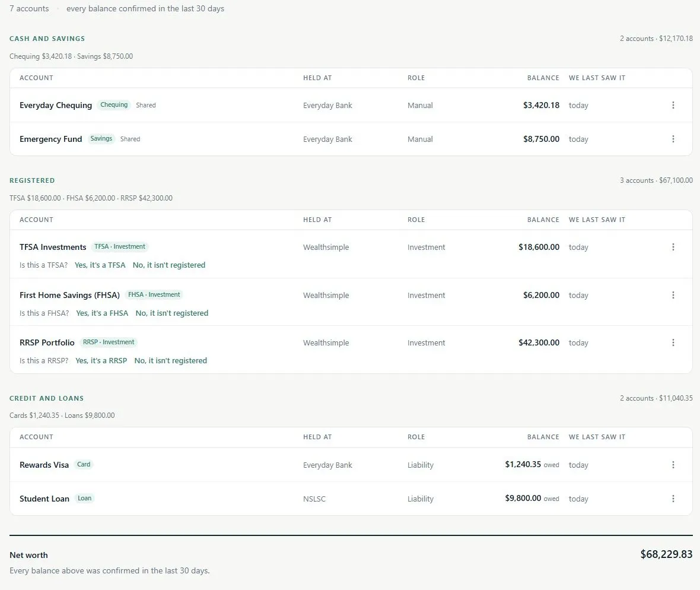Click "Cards $1,240.35 · Loans $9,800.00" subtotal line
This screenshot has width=700, height=590.
click(62, 415)
